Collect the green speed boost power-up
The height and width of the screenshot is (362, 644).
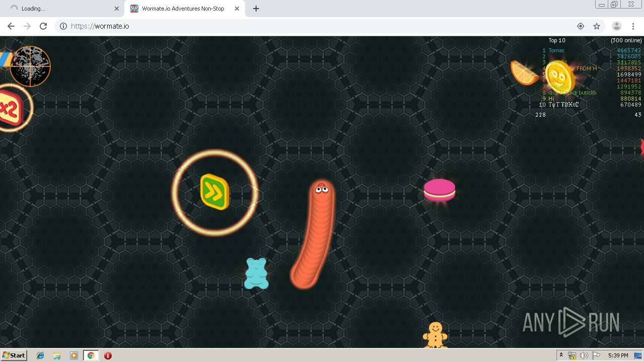pos(215,192)
